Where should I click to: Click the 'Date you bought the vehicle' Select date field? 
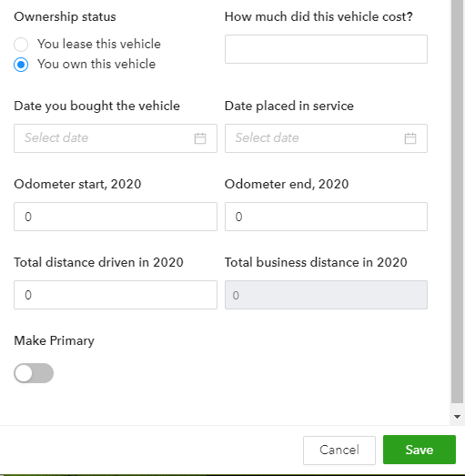(116, 138)
